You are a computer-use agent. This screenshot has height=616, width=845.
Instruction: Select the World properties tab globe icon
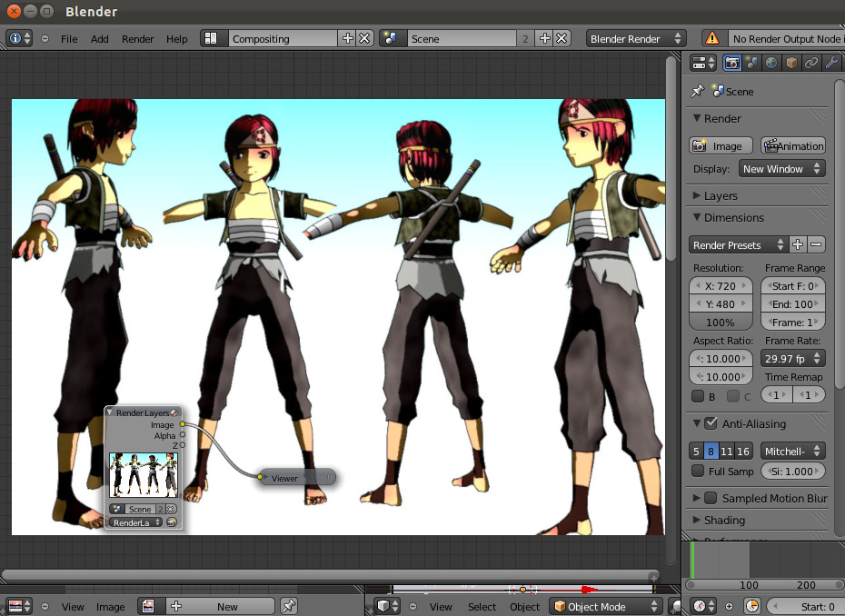tap(771, 63)
